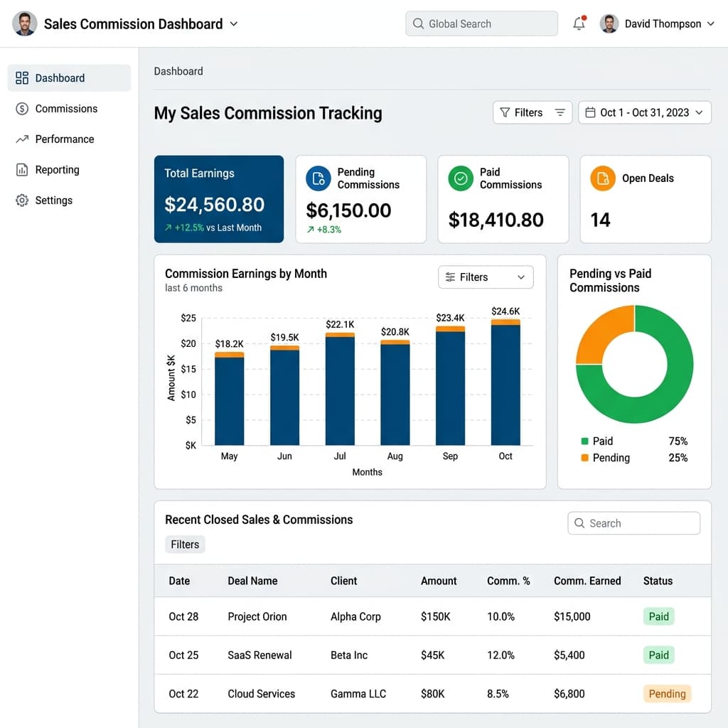Sort by the Amount column header

439,581
